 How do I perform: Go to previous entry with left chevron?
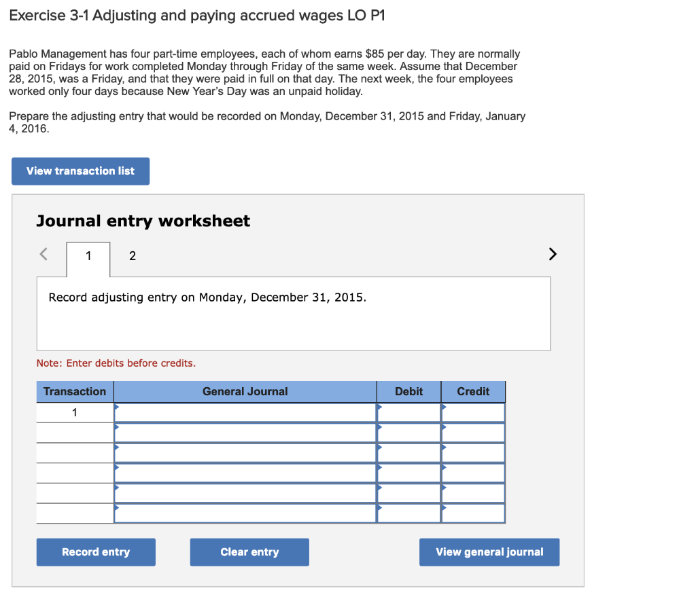pyautogui.click(x=43, y=254)
